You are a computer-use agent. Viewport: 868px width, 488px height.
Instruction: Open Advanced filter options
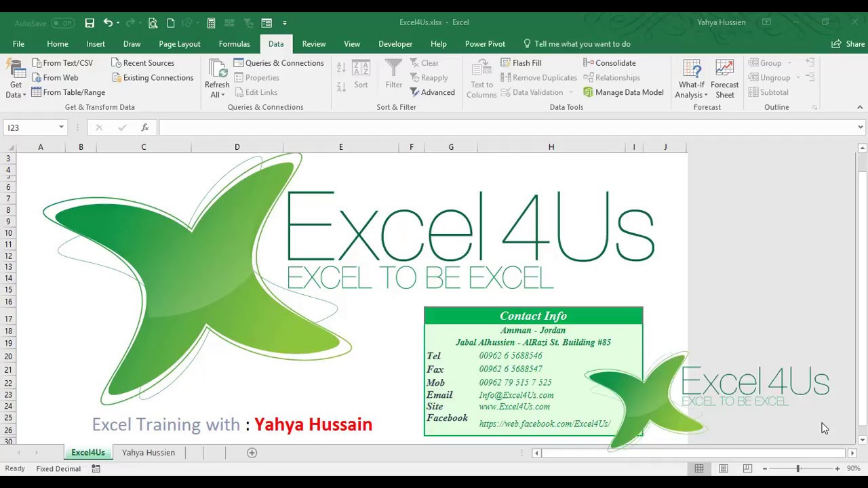click(432, 92)
